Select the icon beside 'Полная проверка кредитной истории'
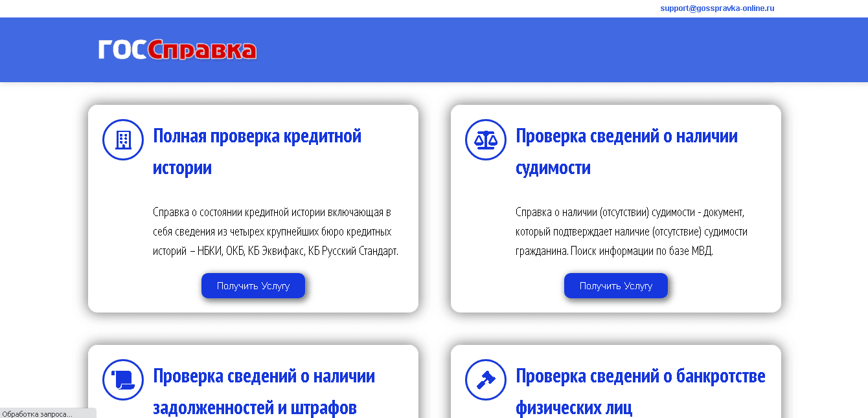The width and height of the screenshot is (868, 418). pyautogui.click(x=122, y=139)
